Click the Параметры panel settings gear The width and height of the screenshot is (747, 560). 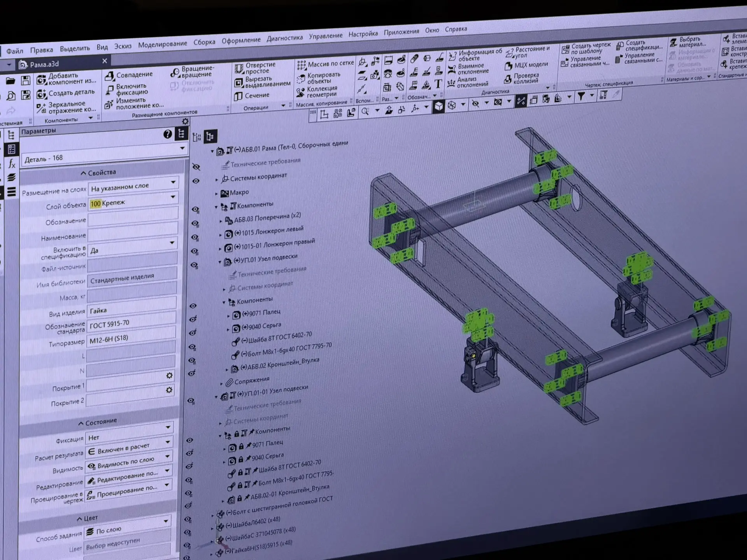pos(185,121)
